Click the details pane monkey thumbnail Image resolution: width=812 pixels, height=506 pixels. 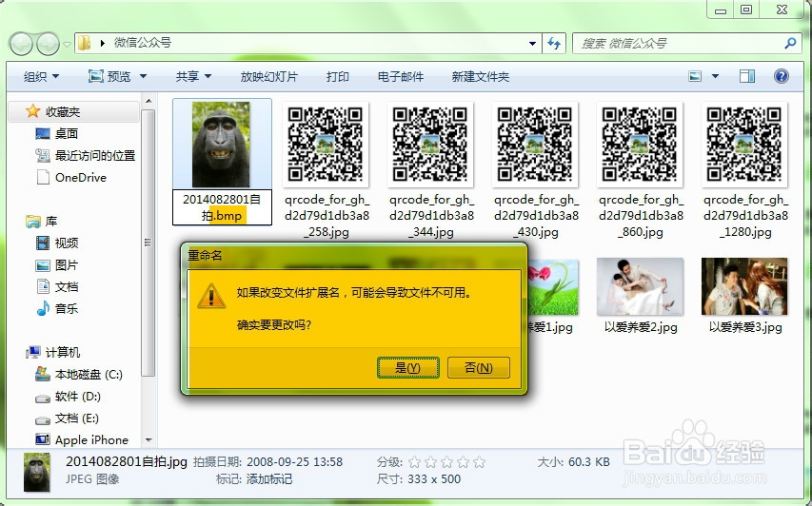(x=37, y=473)
